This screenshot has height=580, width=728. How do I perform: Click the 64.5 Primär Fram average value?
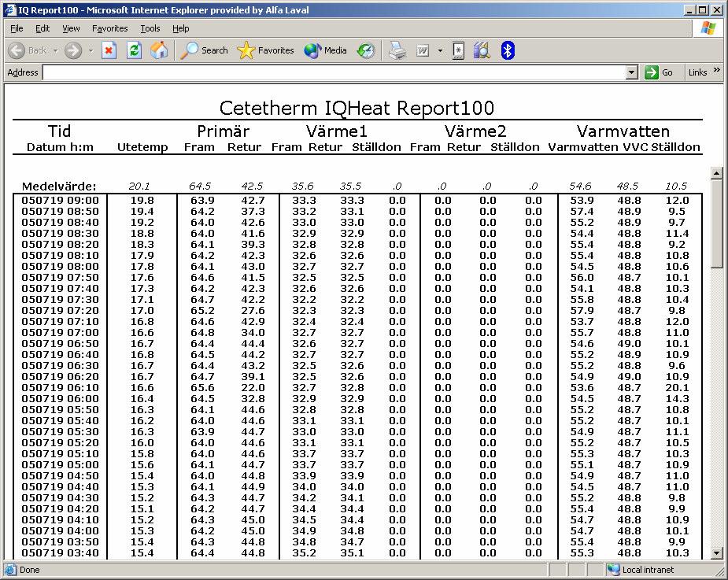200,187
